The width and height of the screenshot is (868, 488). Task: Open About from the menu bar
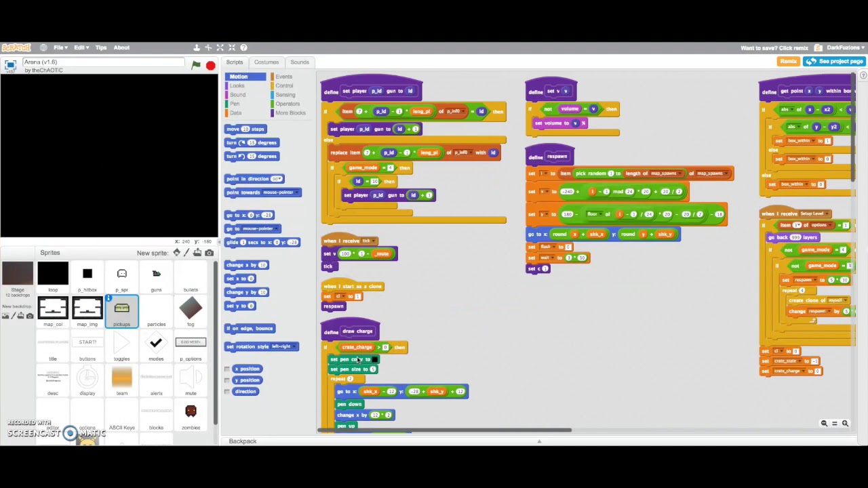coord(121,47)
